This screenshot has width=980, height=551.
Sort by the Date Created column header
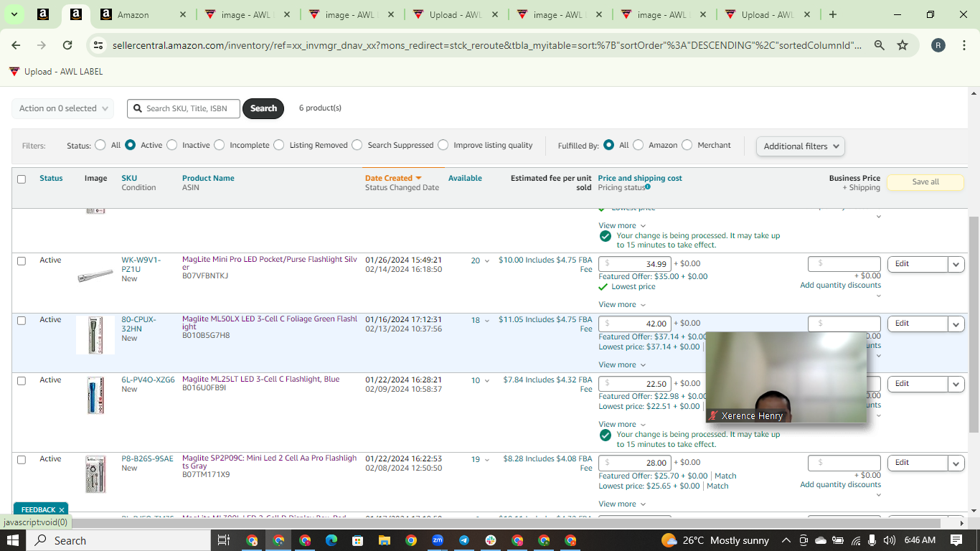pos(393,178)
